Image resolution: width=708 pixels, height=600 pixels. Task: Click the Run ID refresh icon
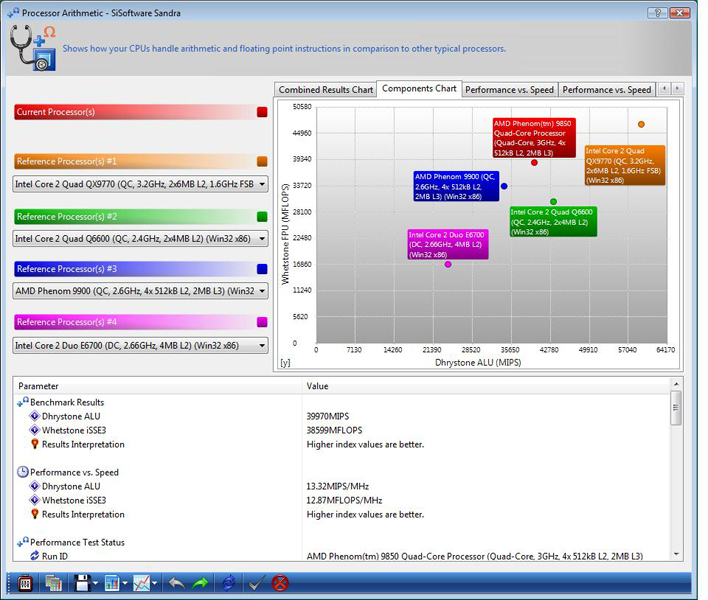[34, 556]
